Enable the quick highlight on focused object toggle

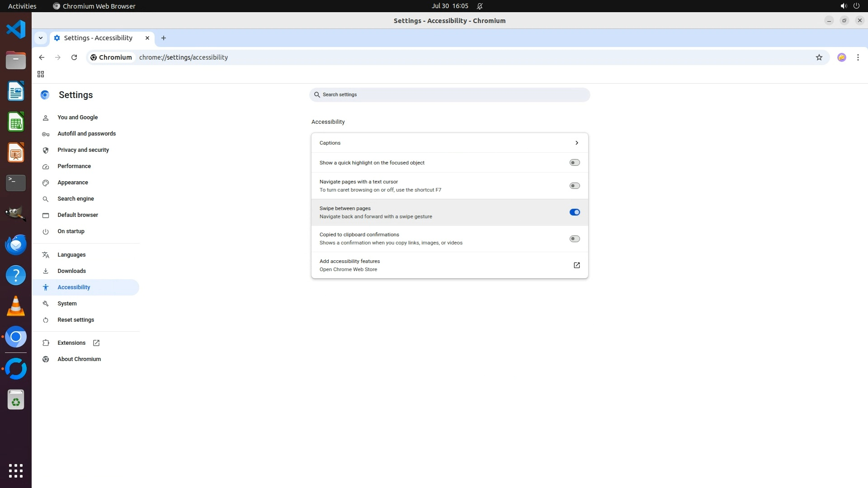(574, 163)
